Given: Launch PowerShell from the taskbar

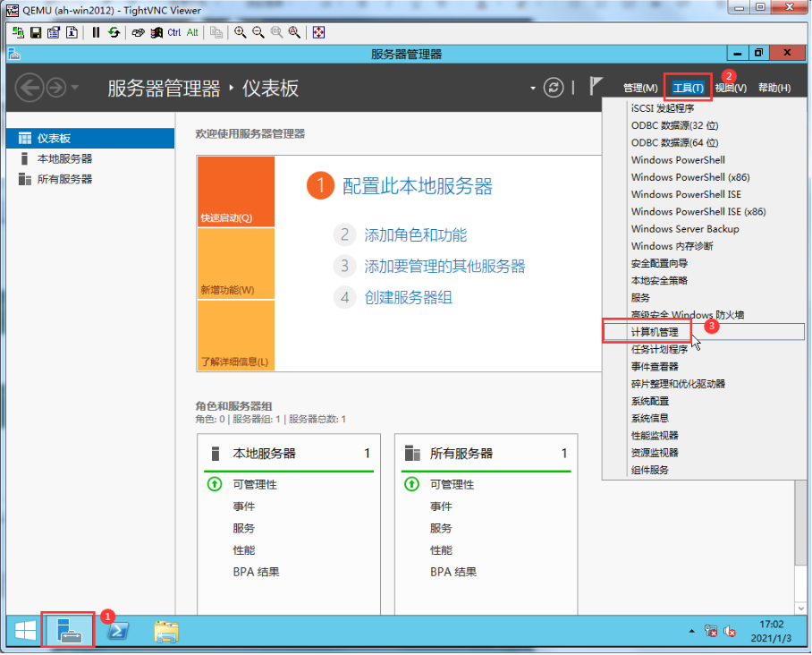Looking at the screenshot, I should click(x=117, y=632).
